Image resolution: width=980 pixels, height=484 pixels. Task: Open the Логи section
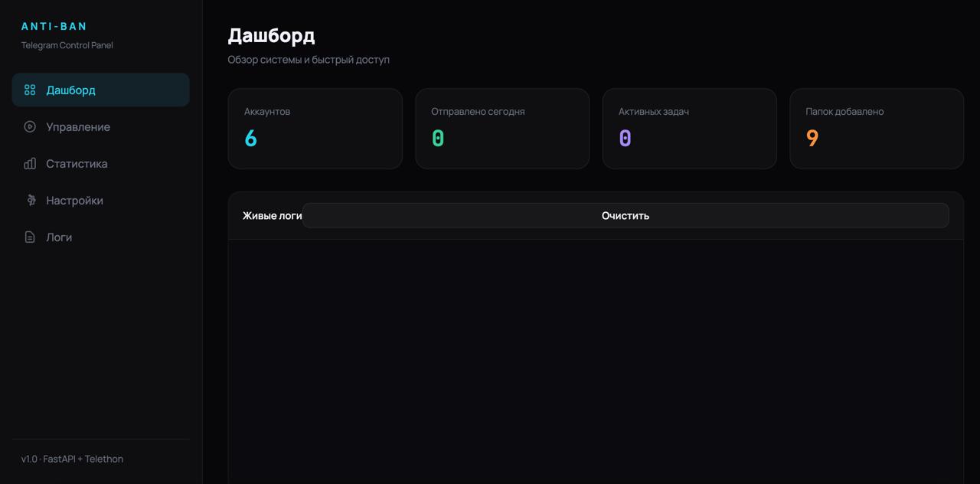coord(100,237)
